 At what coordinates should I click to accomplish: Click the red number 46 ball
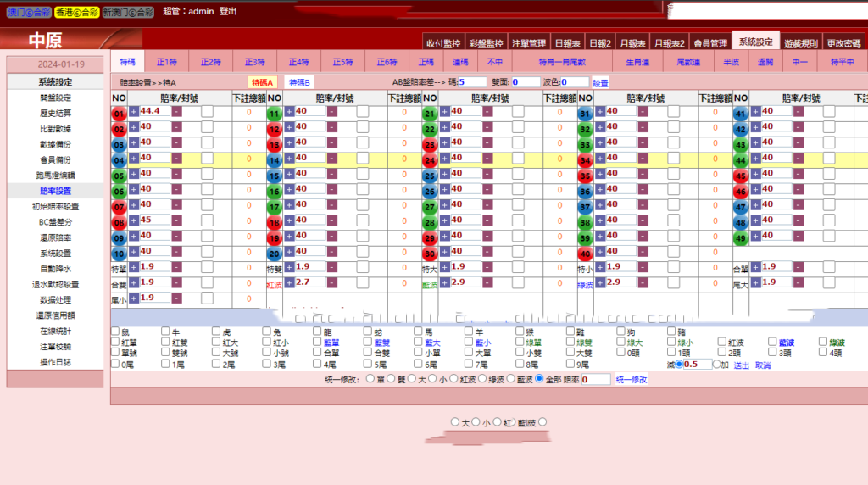[x=741, y=192]
